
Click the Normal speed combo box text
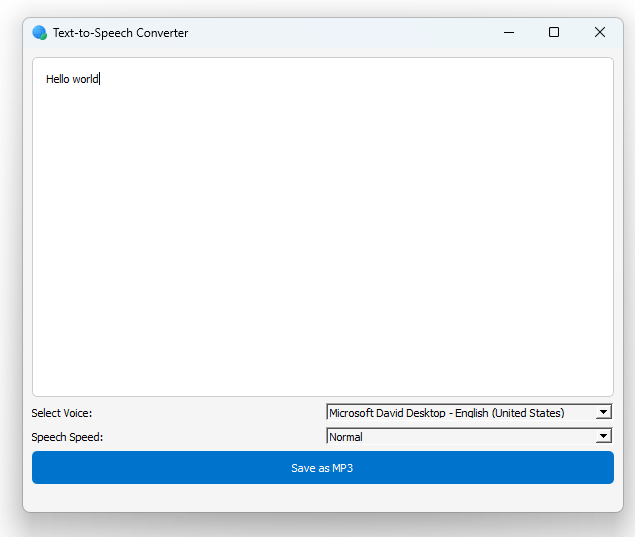(346, 437)
